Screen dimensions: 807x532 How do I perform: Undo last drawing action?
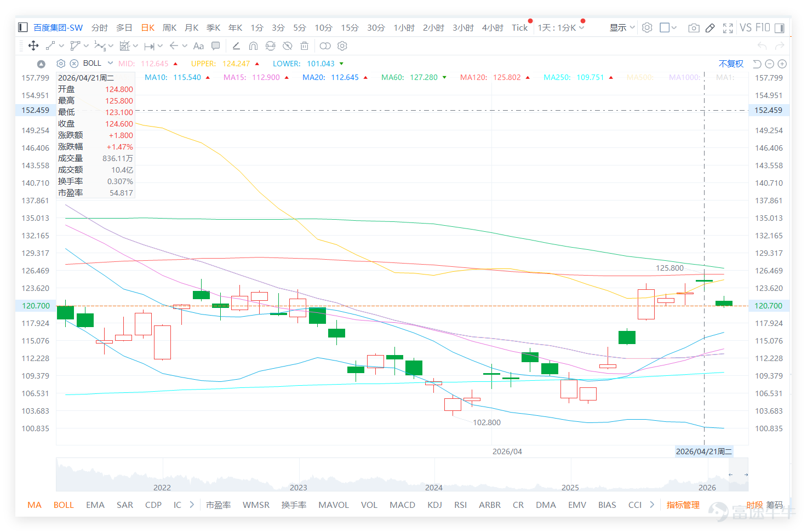(762, 46)
